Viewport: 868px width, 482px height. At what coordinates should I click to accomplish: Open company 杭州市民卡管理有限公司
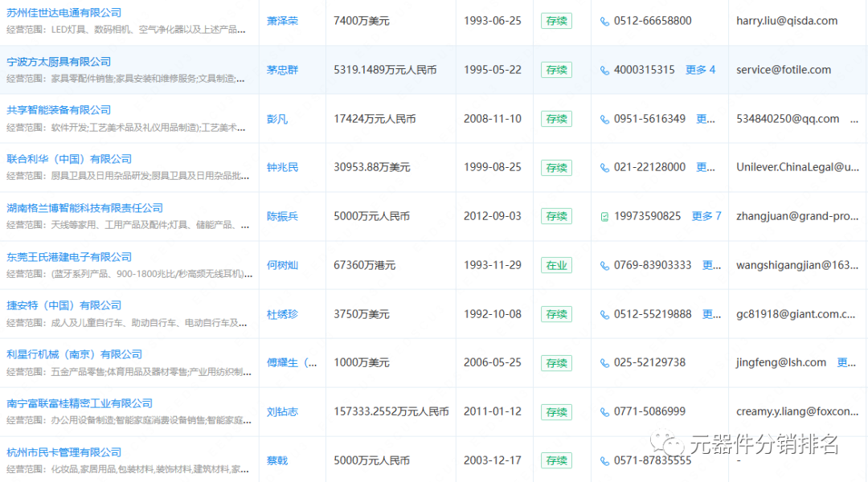[63, 452]
